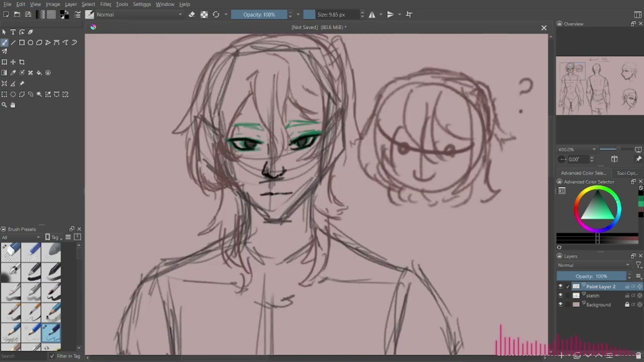This screenshot has width=644, height=362.
Task: Open the zoom level 400.0% dropdown
Action: tap(577, 149)
